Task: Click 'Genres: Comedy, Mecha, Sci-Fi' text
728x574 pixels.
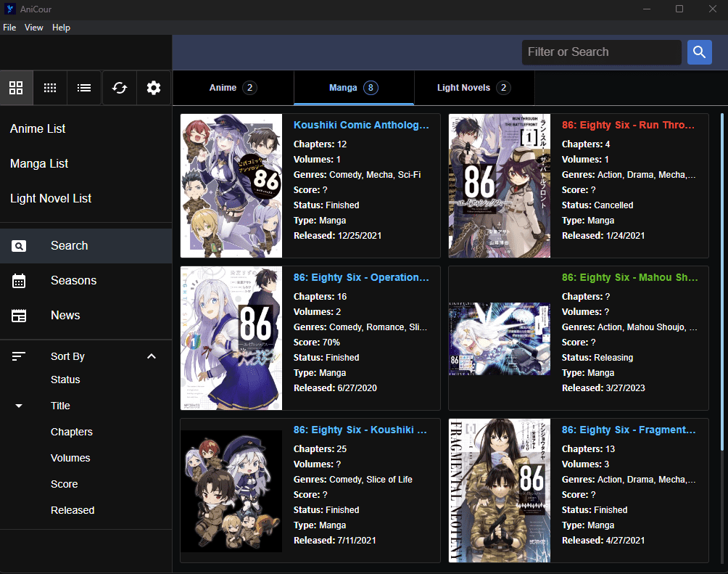Action: point(357,175)
